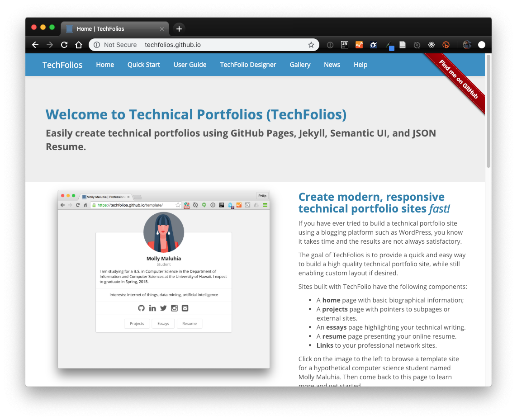
Task: Click the page's vertical scrollbar thumb
Action: pos(489,111)
